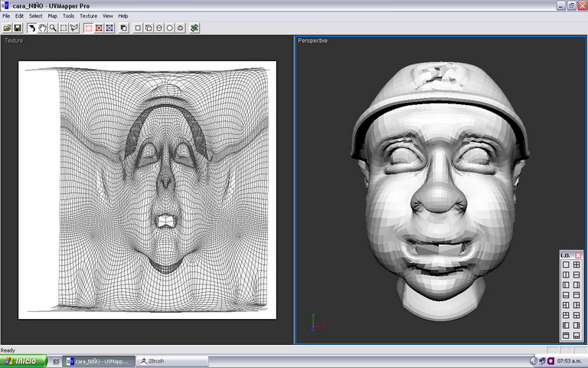Click the Box map icon
Viewport: 588px width, 368px height.
148,28
